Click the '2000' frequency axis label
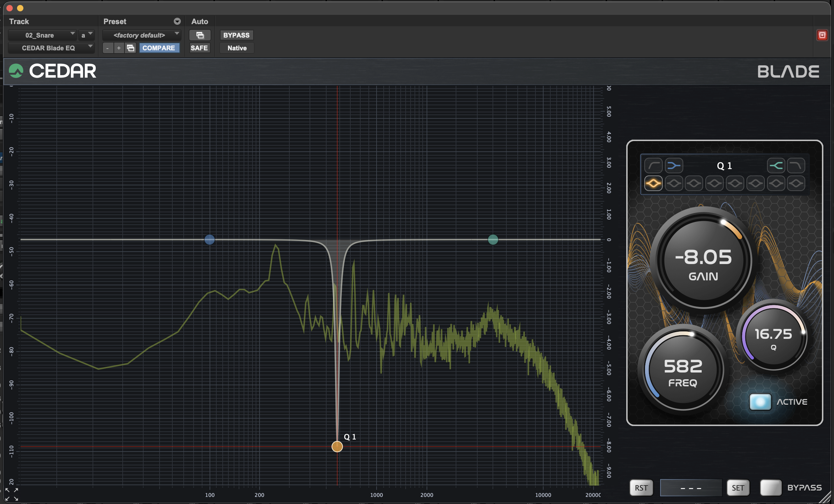This screenshot has width=834, height=504. coord(427,495)
